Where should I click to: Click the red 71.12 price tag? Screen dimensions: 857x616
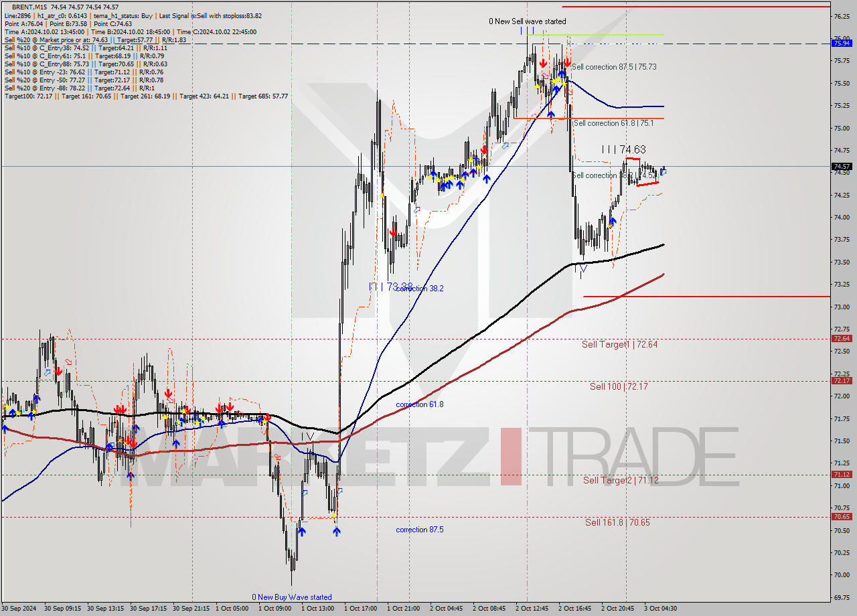pos(842,475)
